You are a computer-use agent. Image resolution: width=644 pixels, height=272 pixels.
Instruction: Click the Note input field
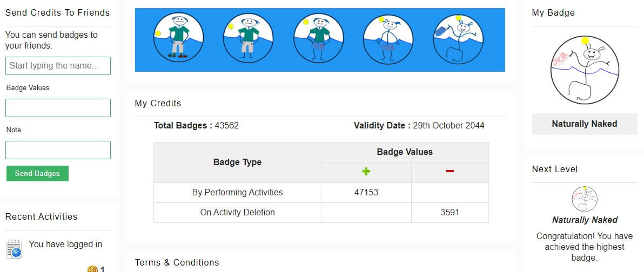pos(58,149)
